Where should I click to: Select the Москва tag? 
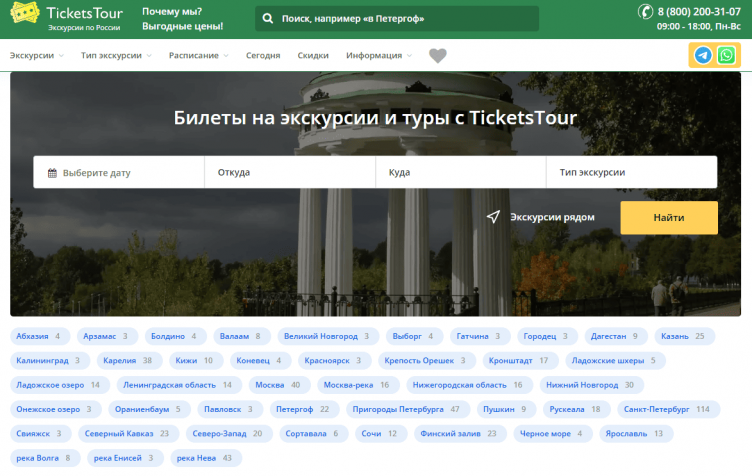coord(280,385)
